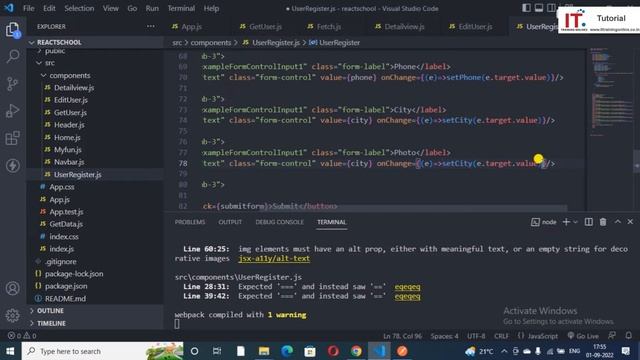The image size is (640, 360).
Task: Open the notifications bell in status bar
Action: coord(629,336)
